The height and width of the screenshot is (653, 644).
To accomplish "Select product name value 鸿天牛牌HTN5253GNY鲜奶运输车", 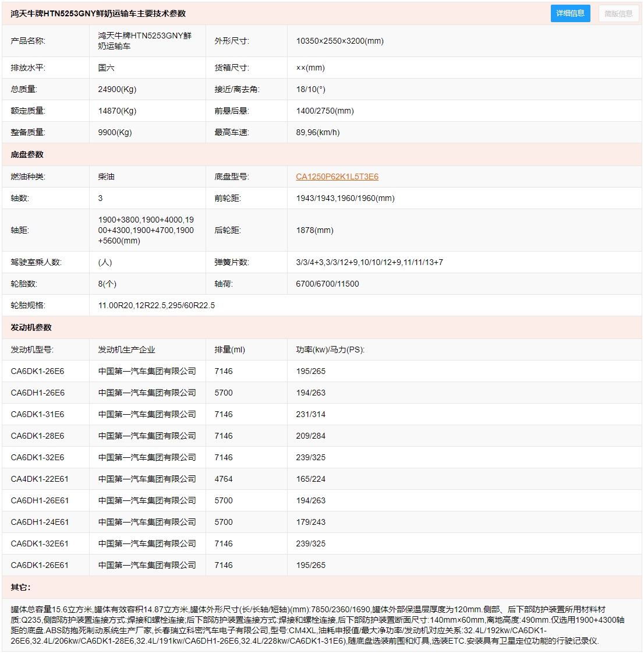I will tap(145, 41).
